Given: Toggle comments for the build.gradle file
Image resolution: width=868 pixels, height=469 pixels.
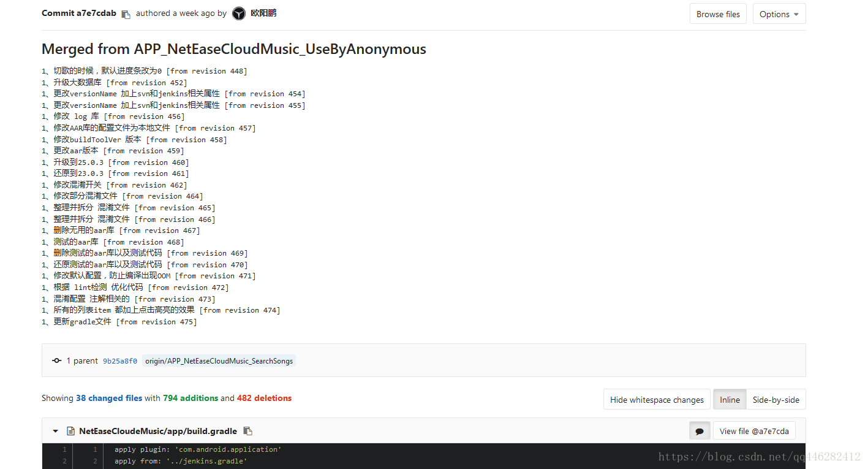Looking at the screenshot, I should click(x=700, y=431).
